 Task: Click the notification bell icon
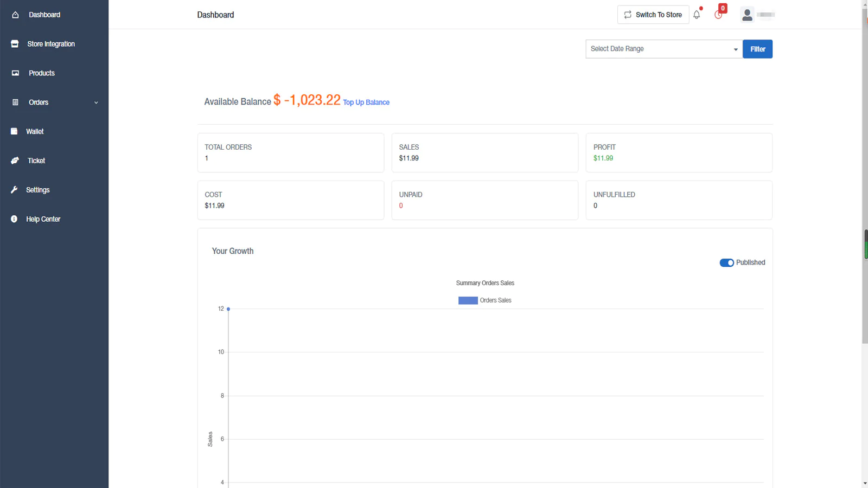point(697,15)
